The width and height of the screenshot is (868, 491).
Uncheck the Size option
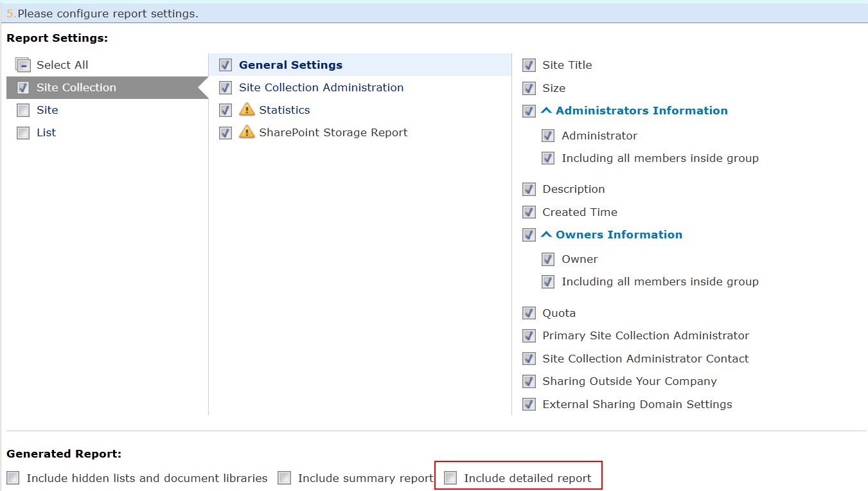pos(528,88)
